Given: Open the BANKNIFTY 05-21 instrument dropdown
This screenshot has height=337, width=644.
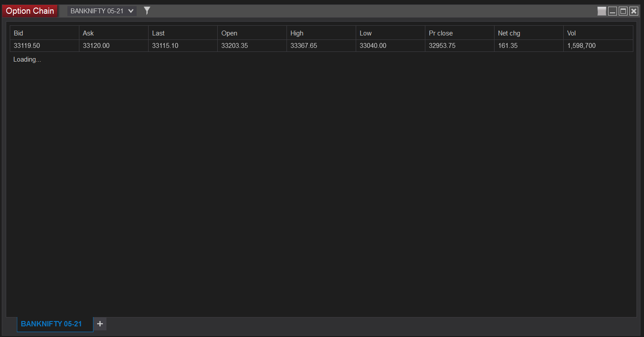Looking at the screenshot, I should tap(102, 11).
